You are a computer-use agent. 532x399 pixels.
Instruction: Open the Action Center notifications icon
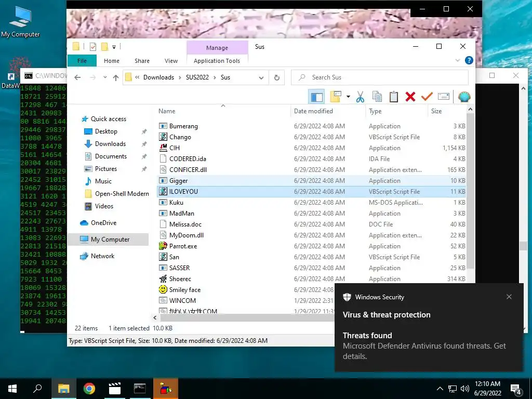[516, 389]
